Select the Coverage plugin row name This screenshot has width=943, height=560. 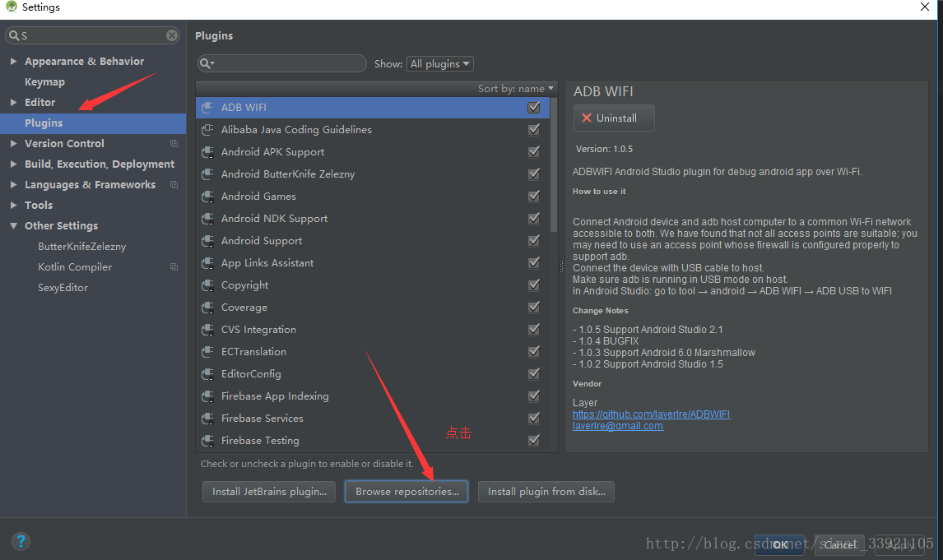click(244, 308)
